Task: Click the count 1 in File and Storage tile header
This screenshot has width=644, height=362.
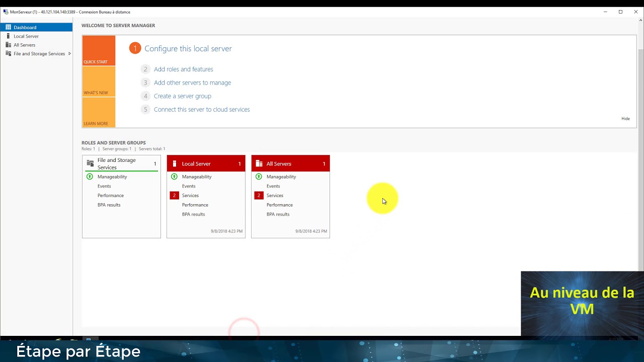Action: point(155,164)
